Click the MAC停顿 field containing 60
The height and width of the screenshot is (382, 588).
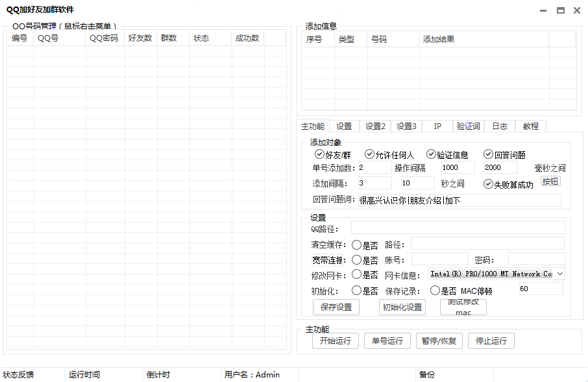[x=541, y=289]
